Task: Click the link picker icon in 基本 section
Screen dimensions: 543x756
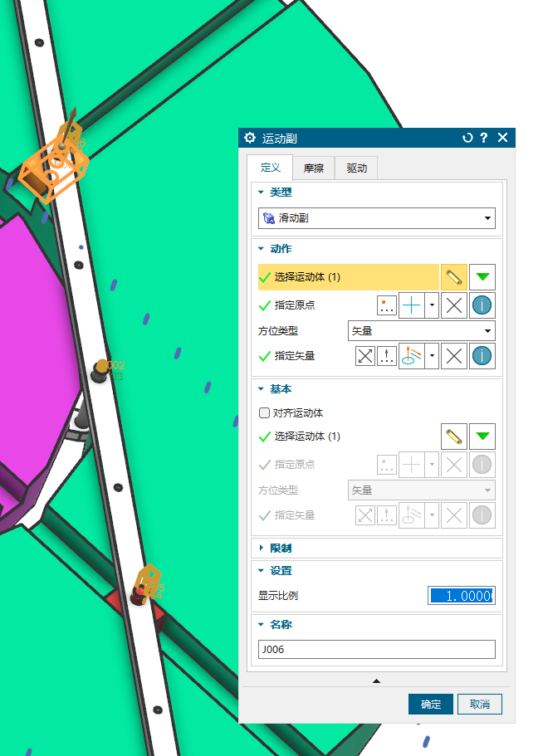Action: point(452,436)
